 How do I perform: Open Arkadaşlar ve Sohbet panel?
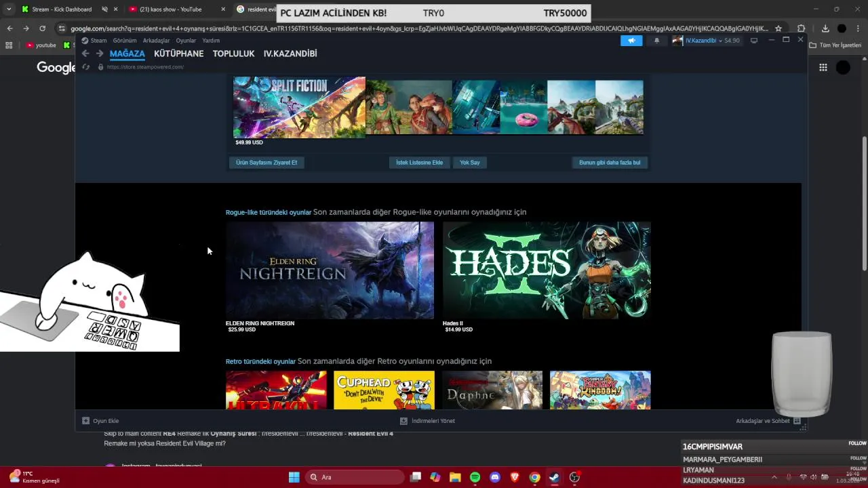(768, 421)
